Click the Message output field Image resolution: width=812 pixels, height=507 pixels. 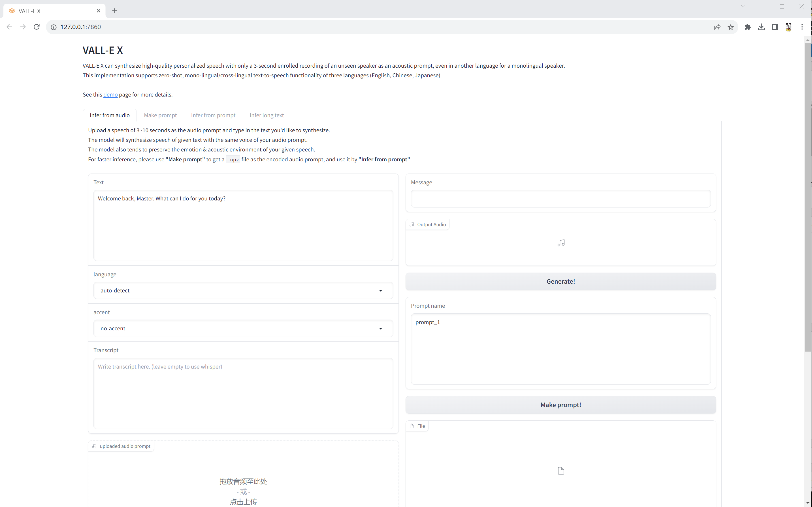(561, 198)
